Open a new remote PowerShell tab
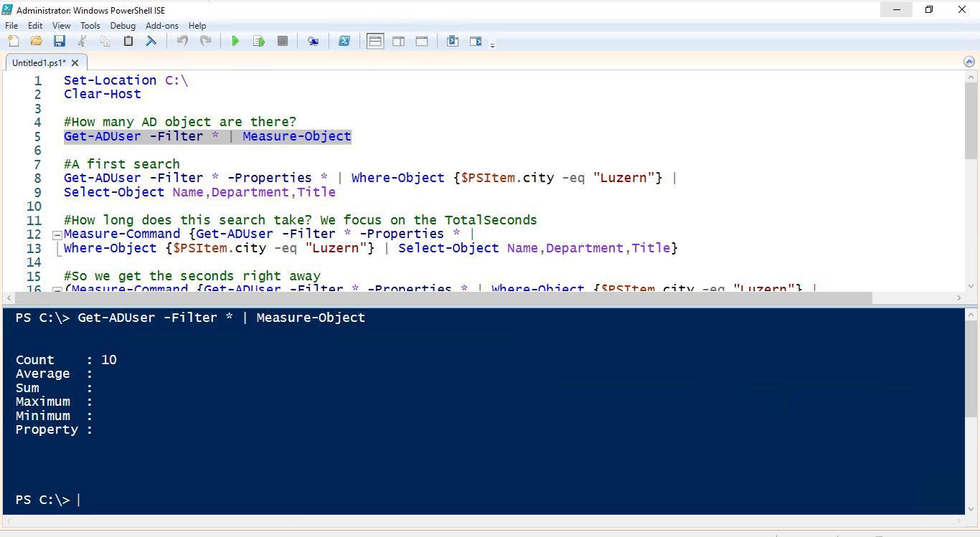 pyautogui.click(x=313, y=41)
